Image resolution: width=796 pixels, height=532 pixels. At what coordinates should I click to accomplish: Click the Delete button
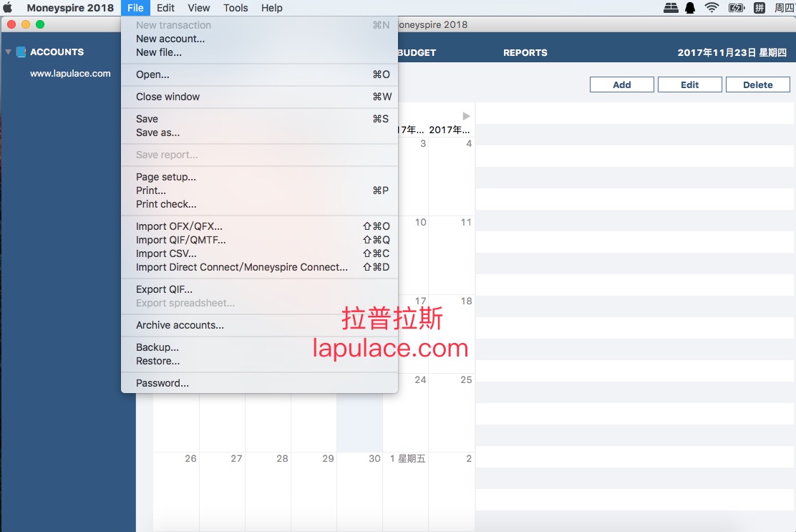pos(757,84)
